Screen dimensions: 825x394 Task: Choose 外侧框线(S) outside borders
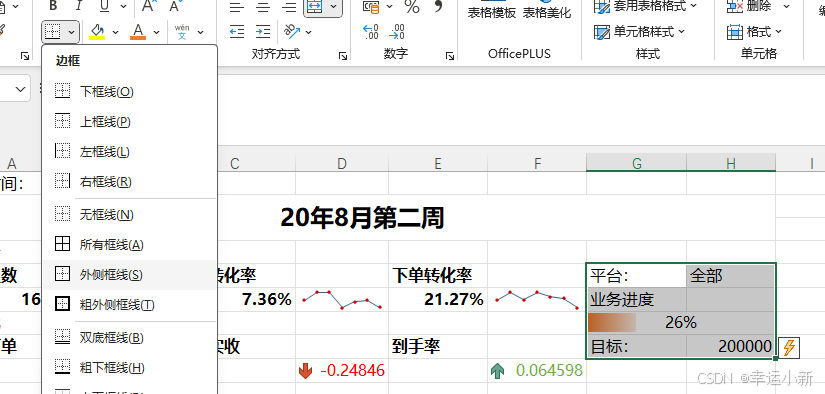coord(129,275)
